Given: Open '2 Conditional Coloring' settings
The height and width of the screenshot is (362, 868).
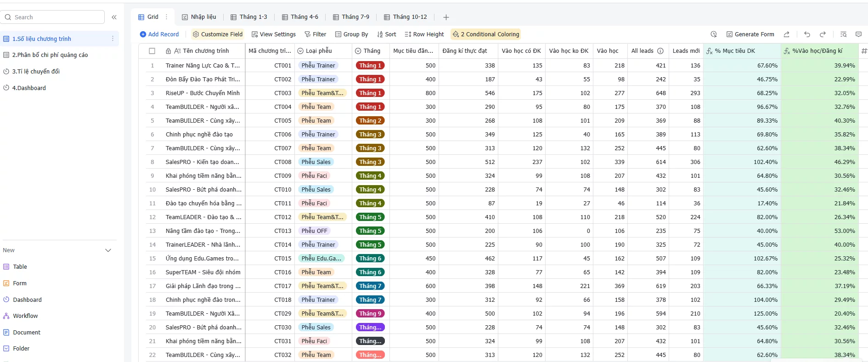Looking at the screenshot, I should [485, 34].
